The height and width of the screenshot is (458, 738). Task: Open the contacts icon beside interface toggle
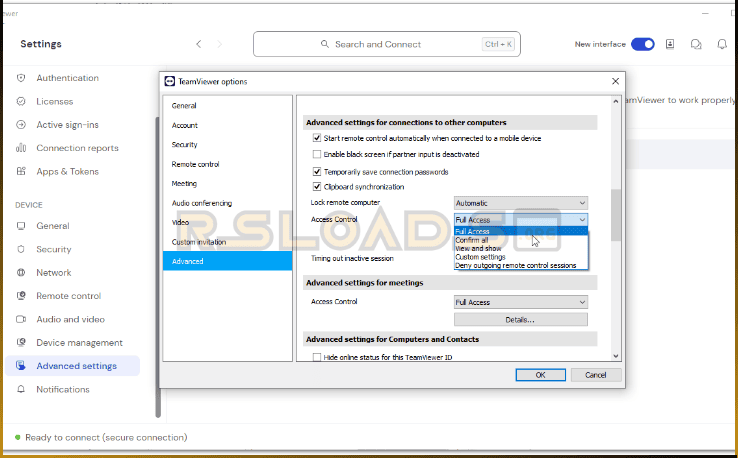tap(670, 44)
